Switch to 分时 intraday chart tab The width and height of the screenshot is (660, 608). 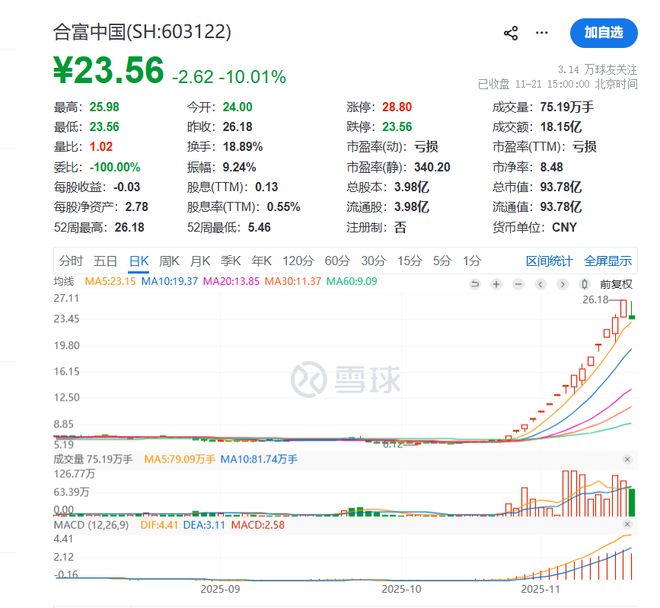point(71,261)
